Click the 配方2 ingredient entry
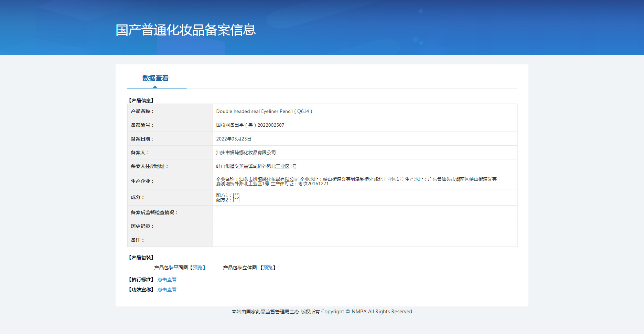Screen dimensions: 644x334 pos(228,200)
